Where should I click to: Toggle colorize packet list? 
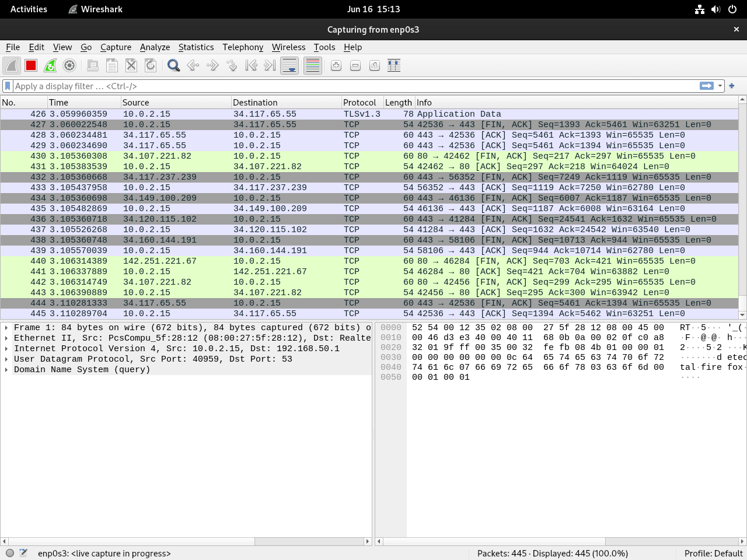pyautogui.click(x=312, y=65)
